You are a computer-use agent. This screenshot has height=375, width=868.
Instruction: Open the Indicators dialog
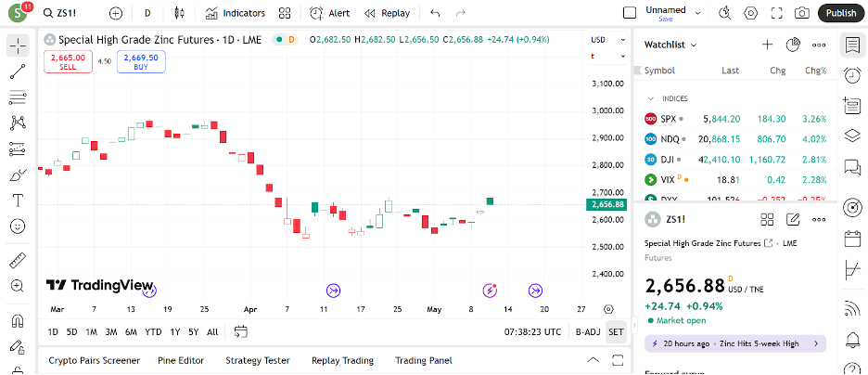235,13
